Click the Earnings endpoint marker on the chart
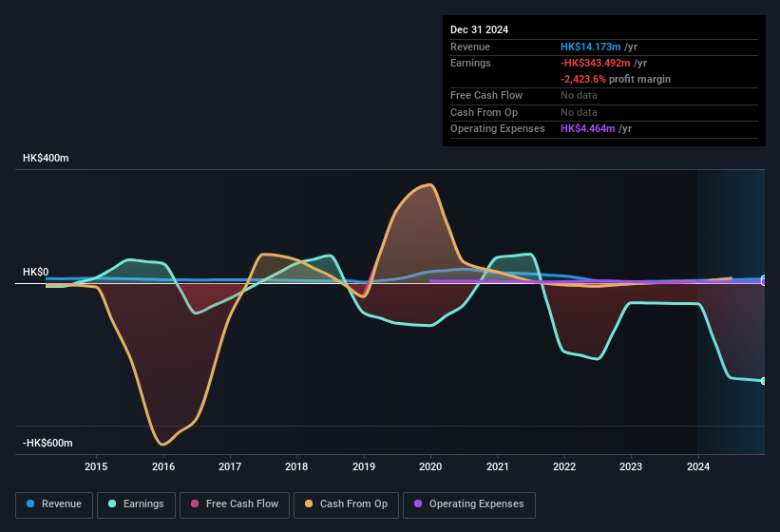780x532 pixels. (763, 381)
